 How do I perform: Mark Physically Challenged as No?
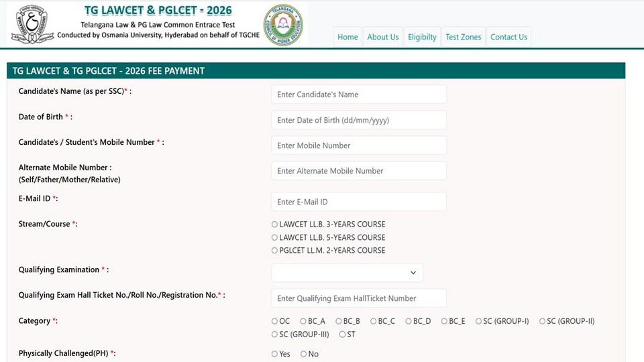303,354
